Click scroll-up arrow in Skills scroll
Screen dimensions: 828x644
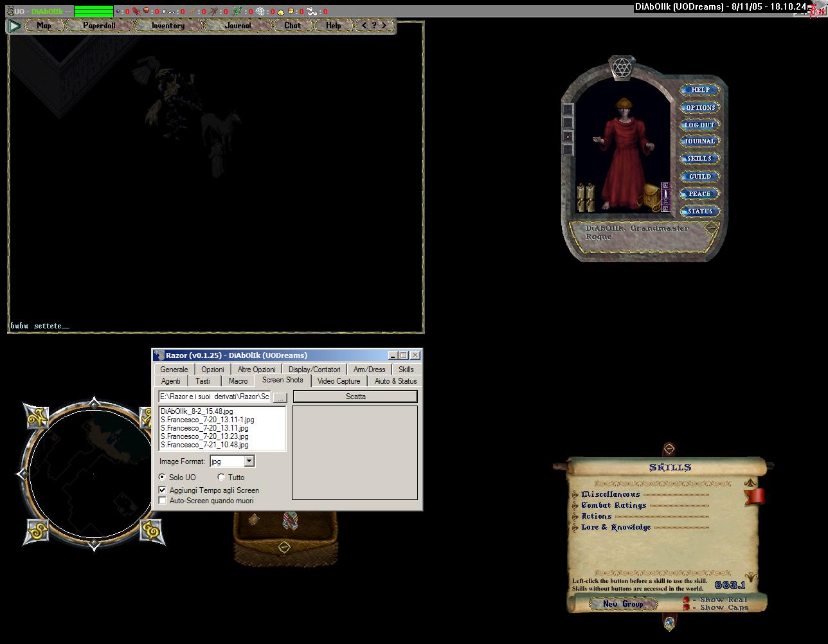coord(750,483)
